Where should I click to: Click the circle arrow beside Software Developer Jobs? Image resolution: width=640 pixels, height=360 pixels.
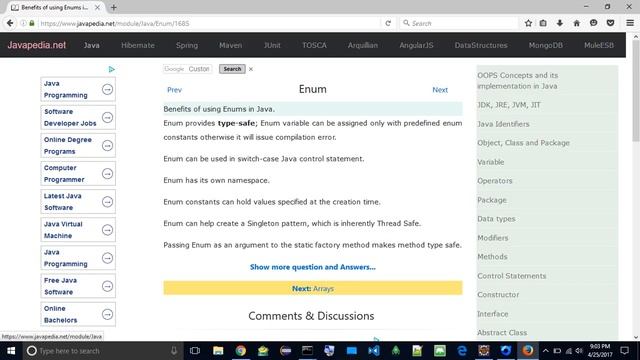[x=107, y=118]
